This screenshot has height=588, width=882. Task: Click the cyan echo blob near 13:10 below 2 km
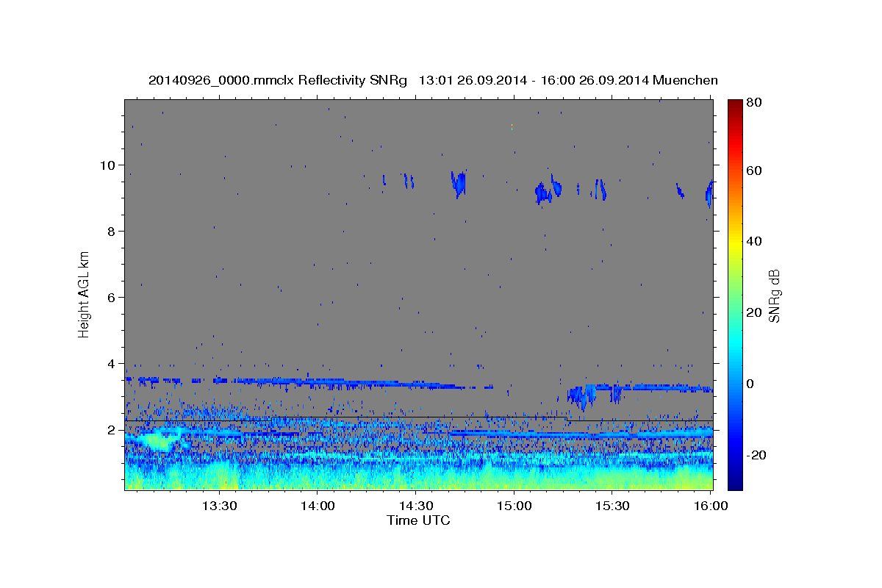(158, 441)
